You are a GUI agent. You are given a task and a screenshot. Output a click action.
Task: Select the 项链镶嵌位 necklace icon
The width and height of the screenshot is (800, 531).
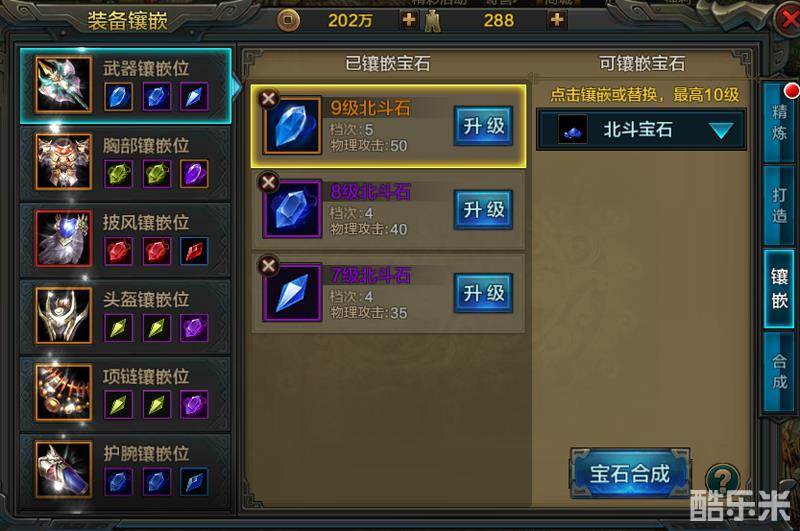tap(63, 392)
